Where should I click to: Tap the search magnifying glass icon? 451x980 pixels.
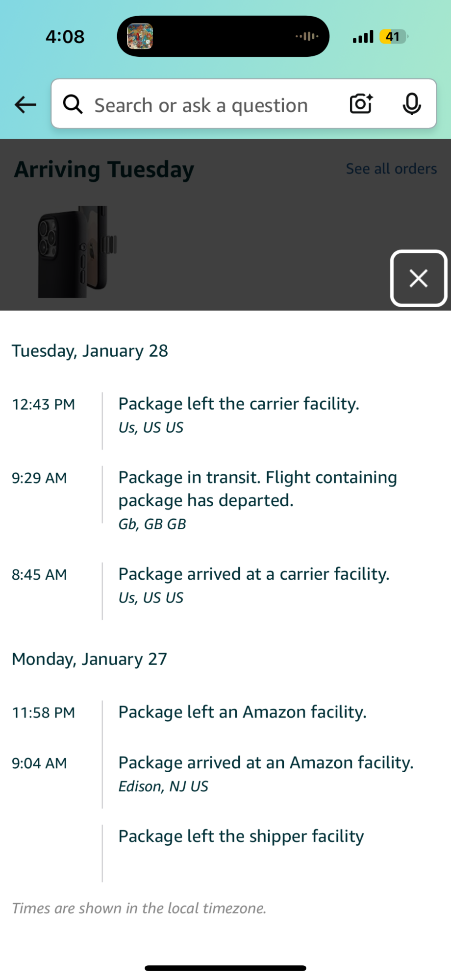coord(73,104)
